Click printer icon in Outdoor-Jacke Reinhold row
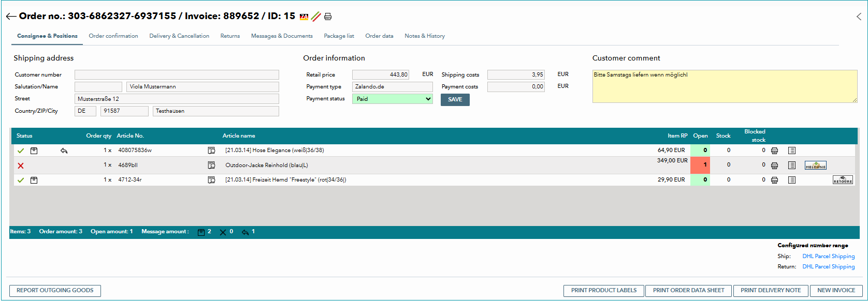The height and width of the screenshot is (301, 868). tap(774, 165)
